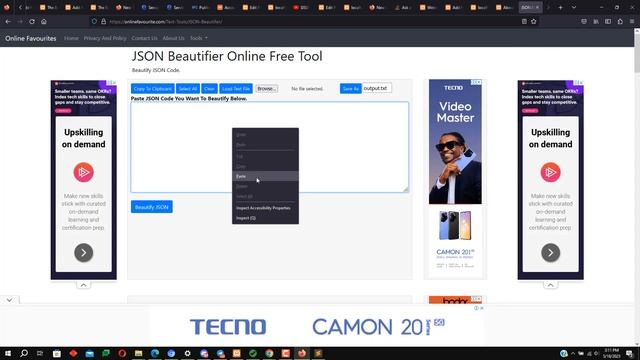
Task: Toggle reader view icon in address bar
Action: pyautogui.click(x=524, y=22)
